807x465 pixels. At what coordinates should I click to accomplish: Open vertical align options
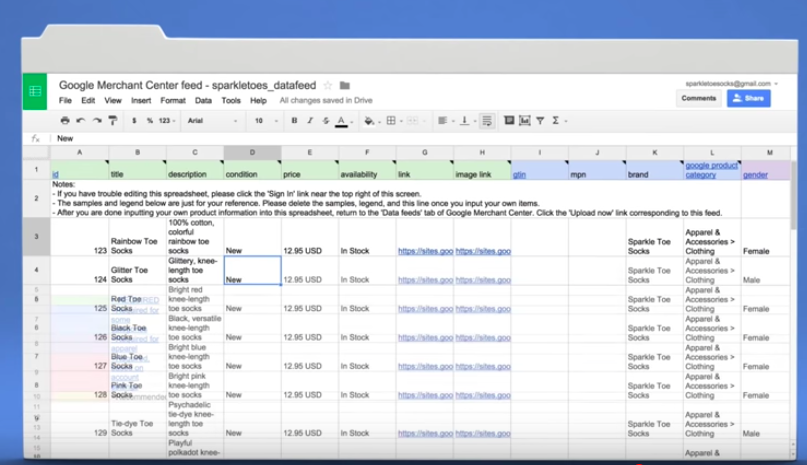click(465, 120)
